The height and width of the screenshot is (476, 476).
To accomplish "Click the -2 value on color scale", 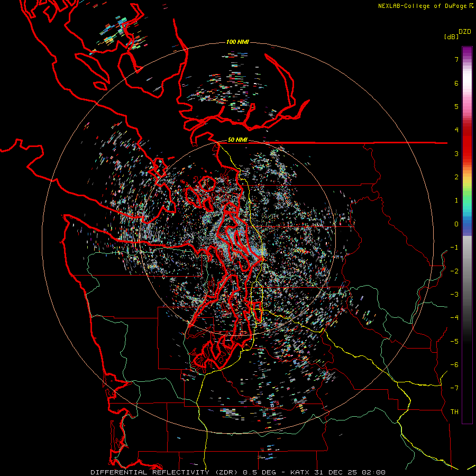I will pyautogui.click(x=454, y=271).
